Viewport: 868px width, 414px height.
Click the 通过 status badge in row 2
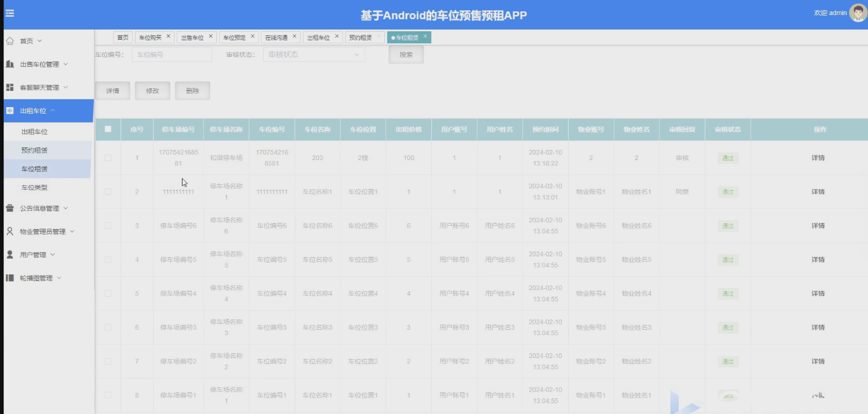coord(728,192)
